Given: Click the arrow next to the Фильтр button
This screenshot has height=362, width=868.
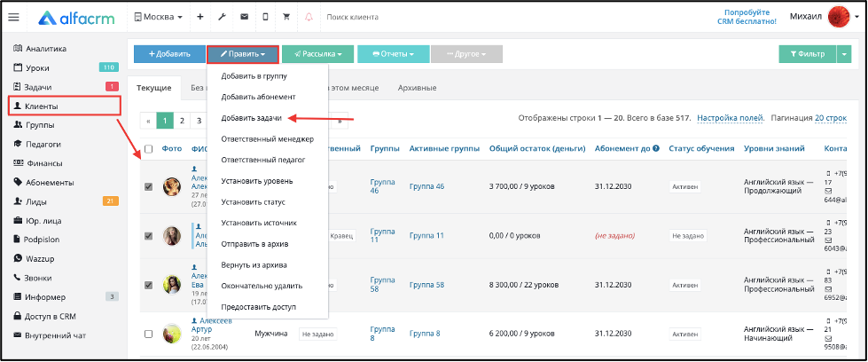Looking at the screenshot, I should [844, 54].
